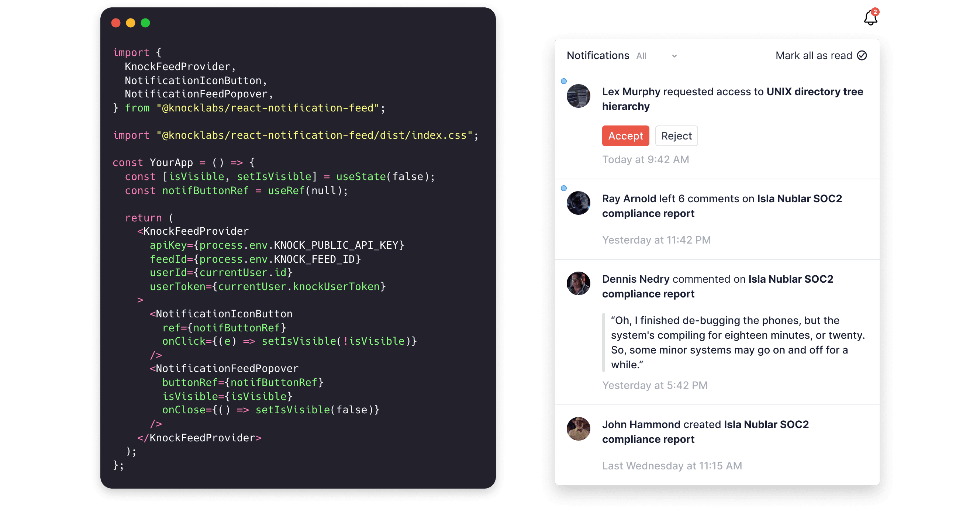
Task: Expand the All notifications filter menu
Action: [x=675, y=56]
